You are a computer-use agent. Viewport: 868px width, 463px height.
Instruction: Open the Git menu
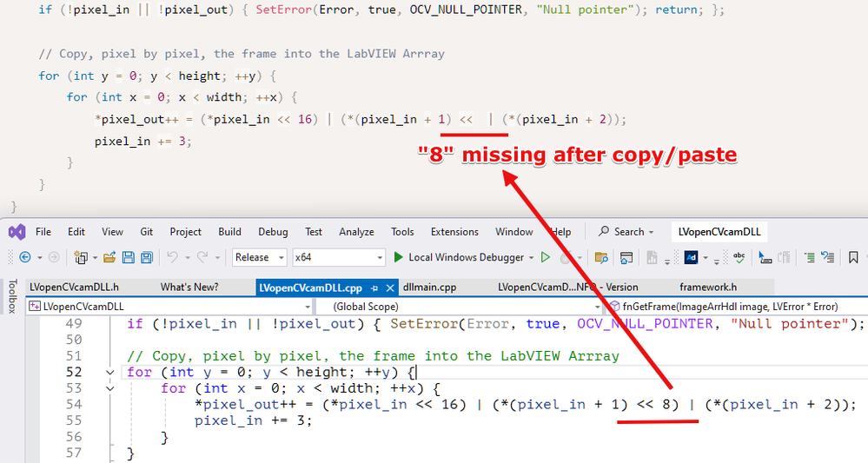coord(146,232)
